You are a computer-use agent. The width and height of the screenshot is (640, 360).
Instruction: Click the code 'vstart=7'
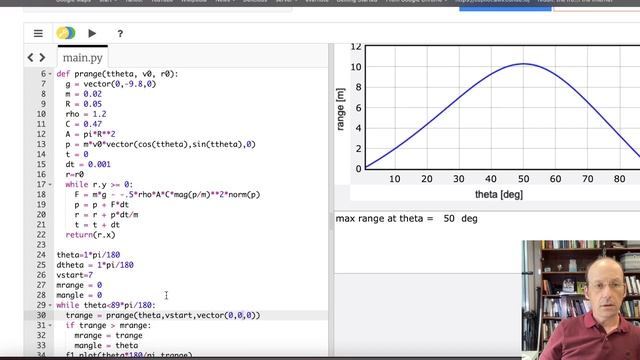coord(75,275)
